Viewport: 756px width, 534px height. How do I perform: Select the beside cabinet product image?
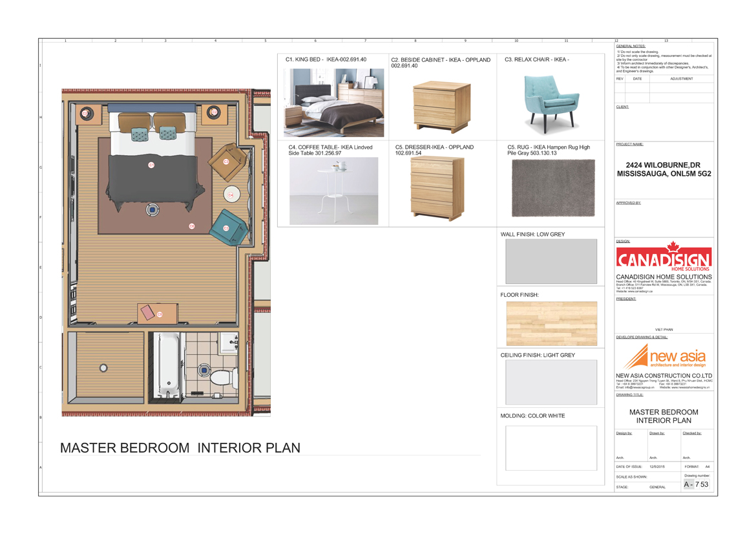[x=441, y=106]
